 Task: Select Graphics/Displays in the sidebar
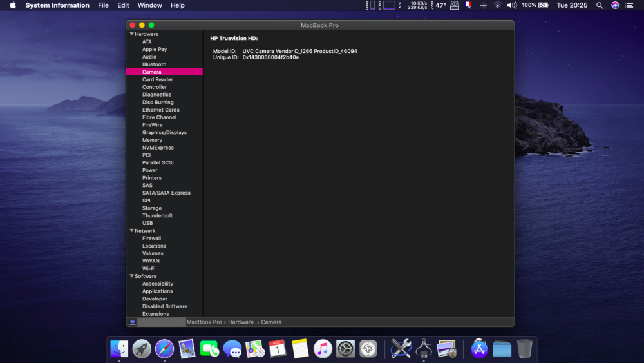[164, 132]
